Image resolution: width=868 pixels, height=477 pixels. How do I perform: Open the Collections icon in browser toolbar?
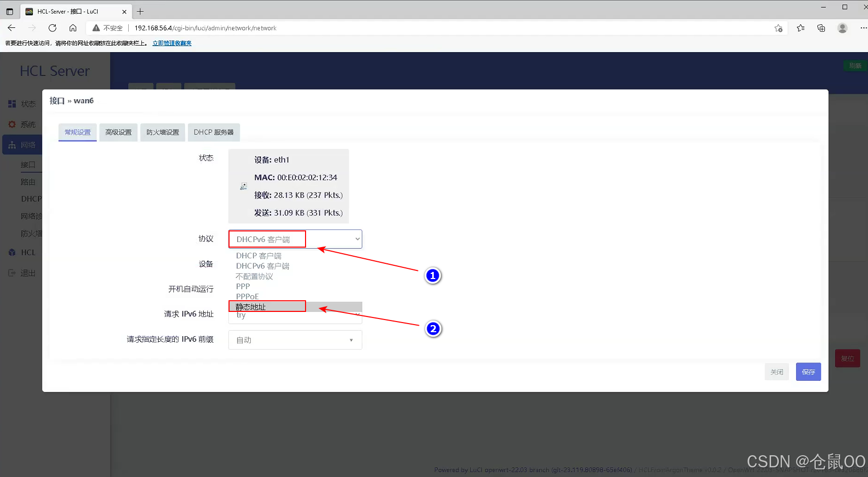coord(821,28)
